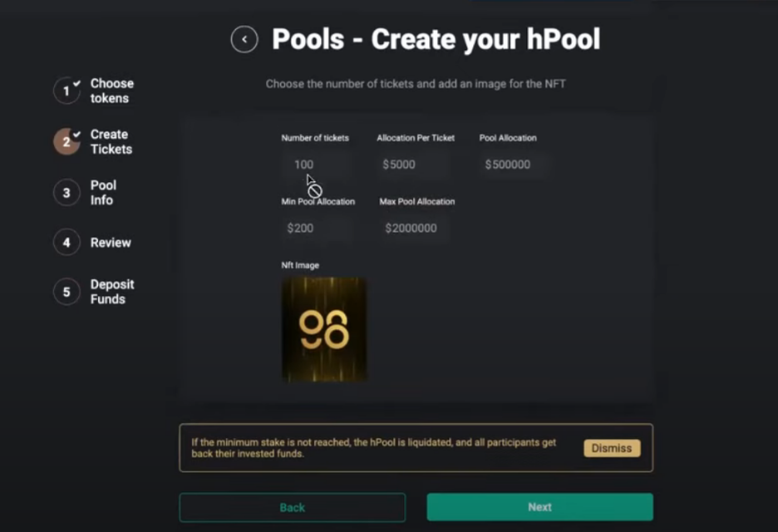Open the Create Tickets step label

click(111, 142)
